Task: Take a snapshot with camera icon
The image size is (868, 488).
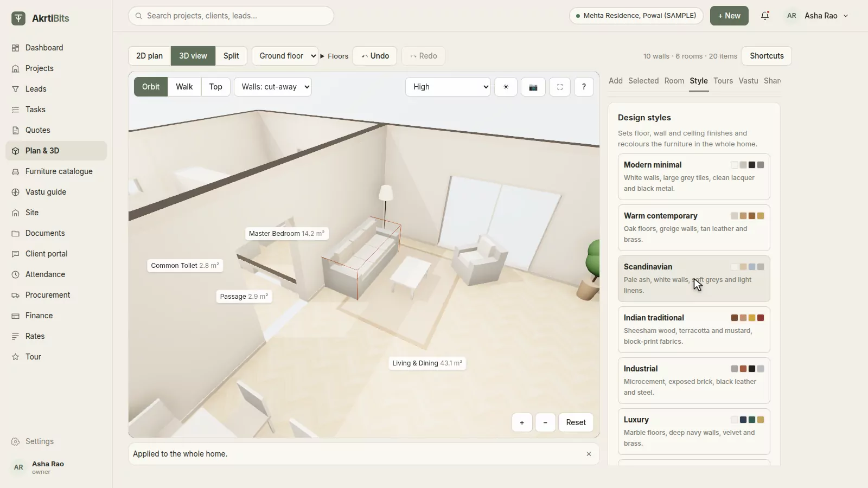Action: click(x=533, y=87)
